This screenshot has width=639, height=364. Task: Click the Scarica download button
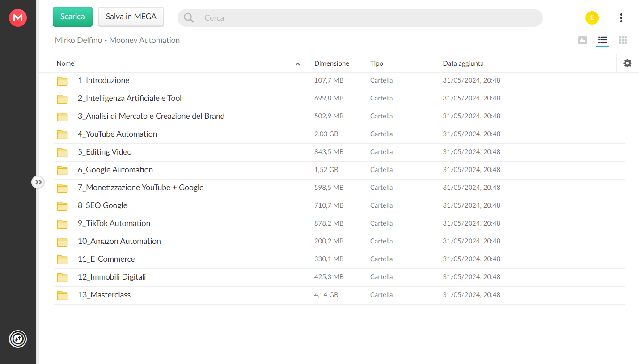(x=72, y=17)
